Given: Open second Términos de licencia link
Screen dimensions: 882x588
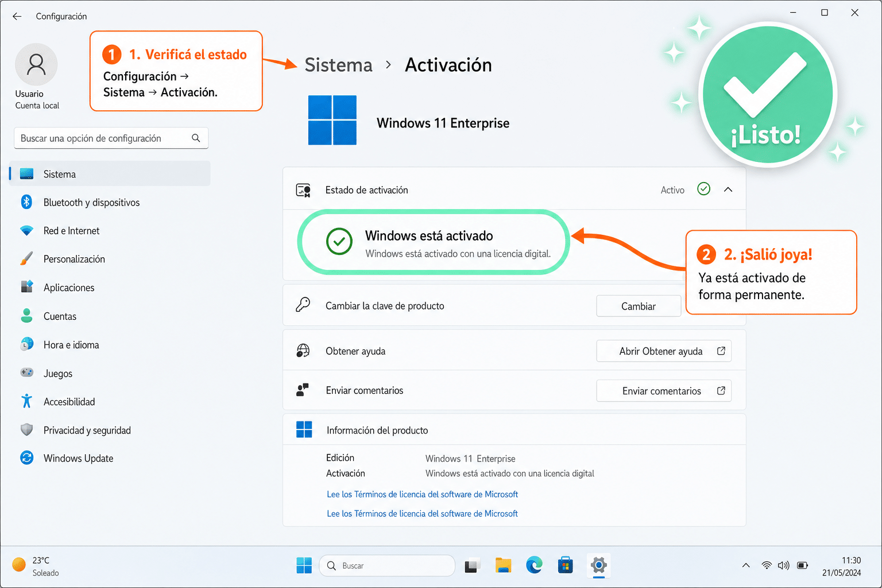Looking at the screenshot, I should point(422,513).
